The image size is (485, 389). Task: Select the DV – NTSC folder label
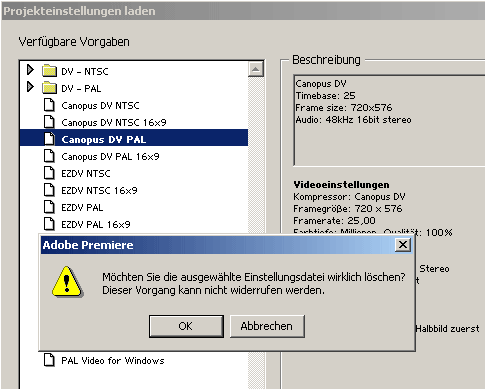(x=85, y=72)
